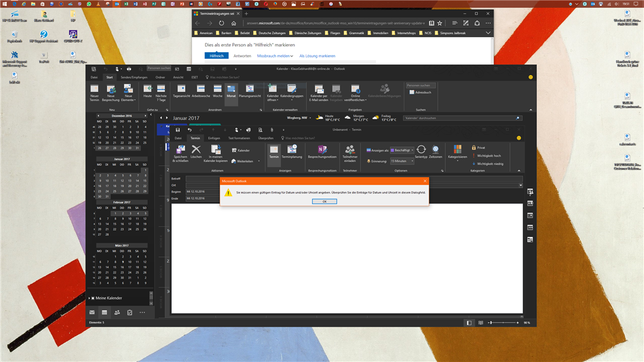Screen dimensions: 644x362
Task: Toggle the Meine Kalender checkbox
Action: (x=93, y=298)
